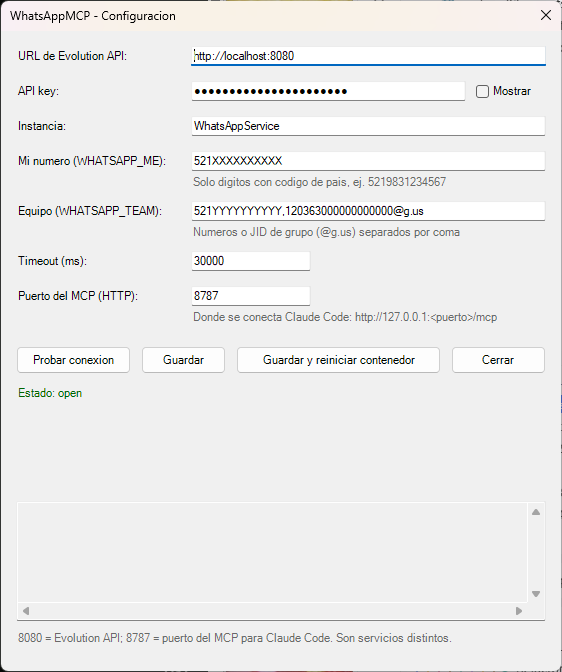562x672 pixels.
Task: Click the log box scroll left arrow
Action: coord(26,611)
